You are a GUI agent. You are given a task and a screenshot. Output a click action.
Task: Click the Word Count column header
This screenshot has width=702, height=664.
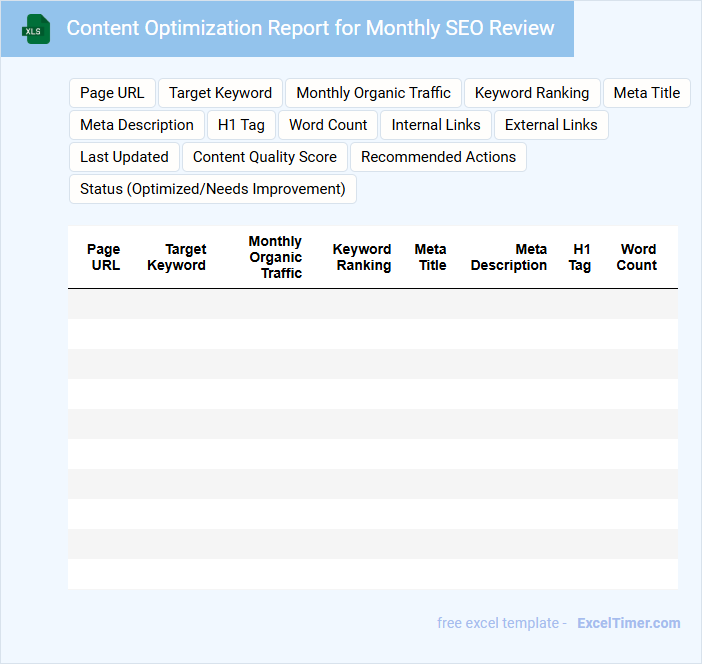tap(637, 257)
